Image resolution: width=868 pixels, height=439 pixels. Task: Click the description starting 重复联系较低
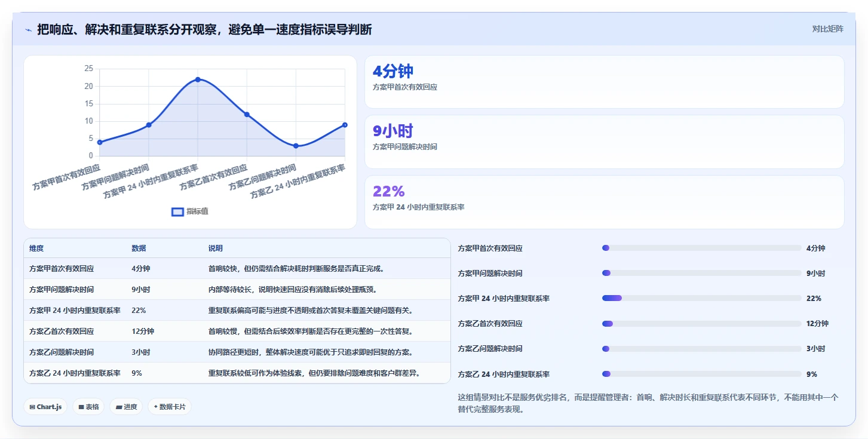pos(315,373)
